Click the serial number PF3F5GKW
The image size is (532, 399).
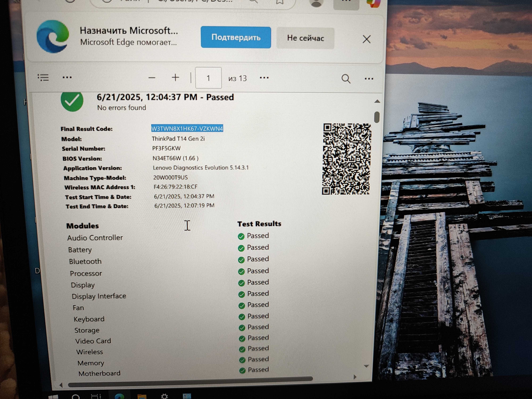(166, 148)
